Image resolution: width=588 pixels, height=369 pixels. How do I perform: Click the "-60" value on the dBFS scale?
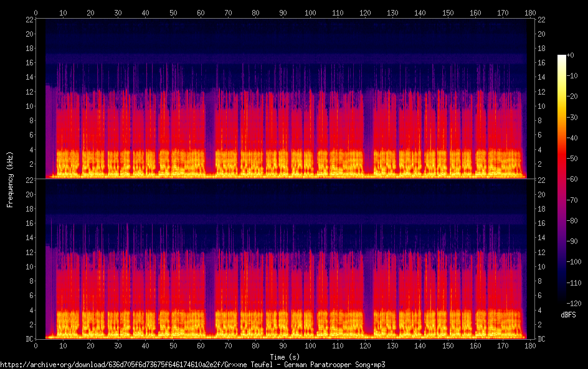pyautogui.click(x=572, y=179)
